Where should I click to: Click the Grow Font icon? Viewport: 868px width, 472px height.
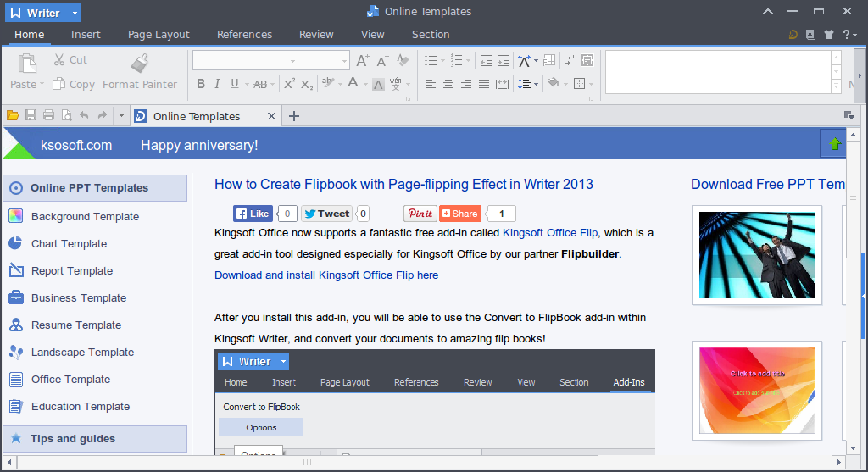click(363, 60)
